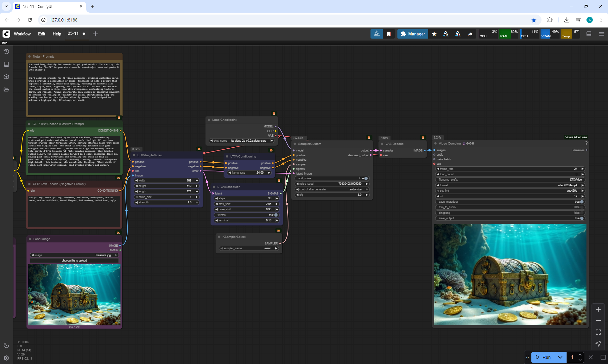
Task: Open the node library sidebar icon
Action: [x=6, y=64]
